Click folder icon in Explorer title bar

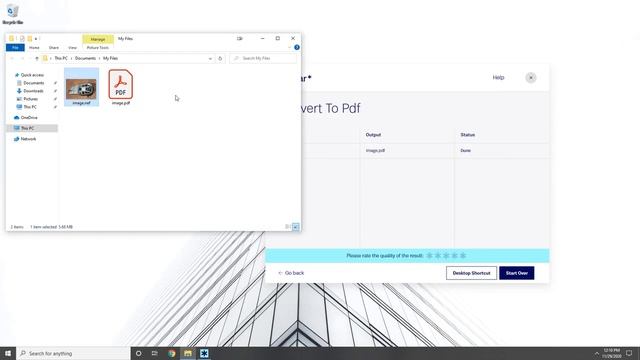click(11, 38)
